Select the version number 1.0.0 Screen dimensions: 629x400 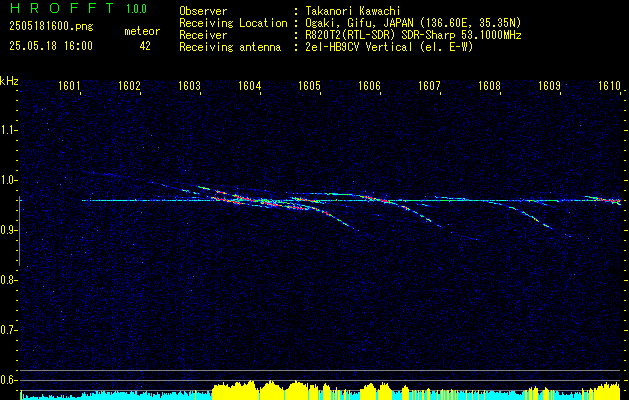click(x=136, y=9)
